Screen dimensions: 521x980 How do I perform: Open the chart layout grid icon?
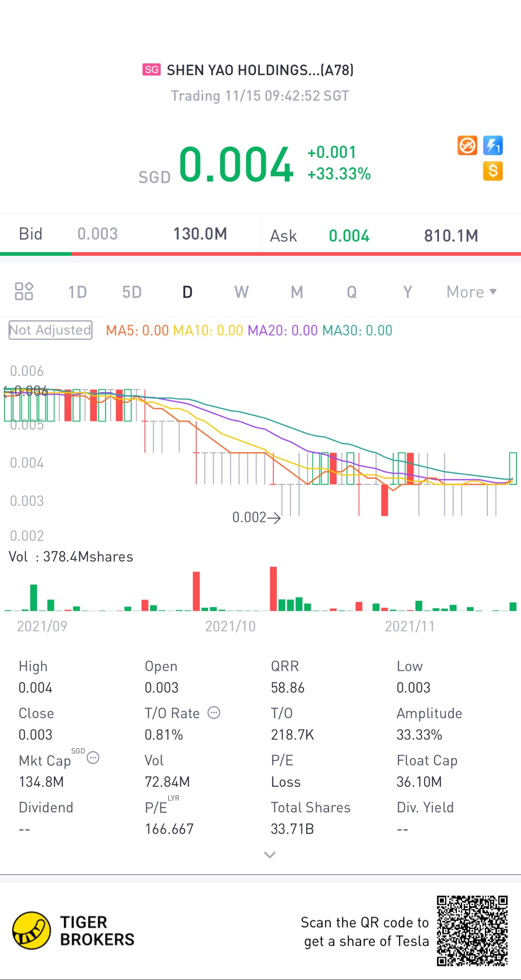pos(24,291)
